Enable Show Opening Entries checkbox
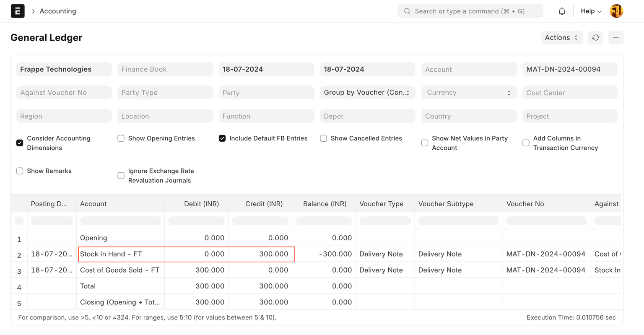Viewport: 644px width, 335px height. pyautogui.click(x=121, y=138)
